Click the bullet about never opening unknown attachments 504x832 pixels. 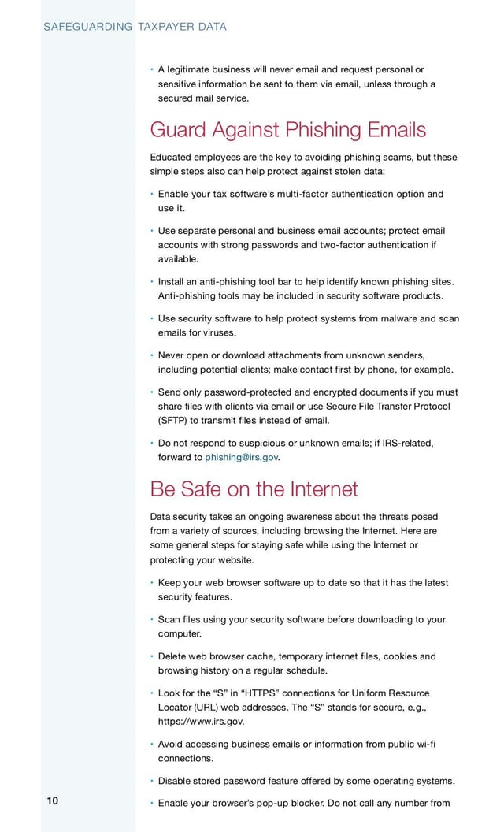(303, 362)
